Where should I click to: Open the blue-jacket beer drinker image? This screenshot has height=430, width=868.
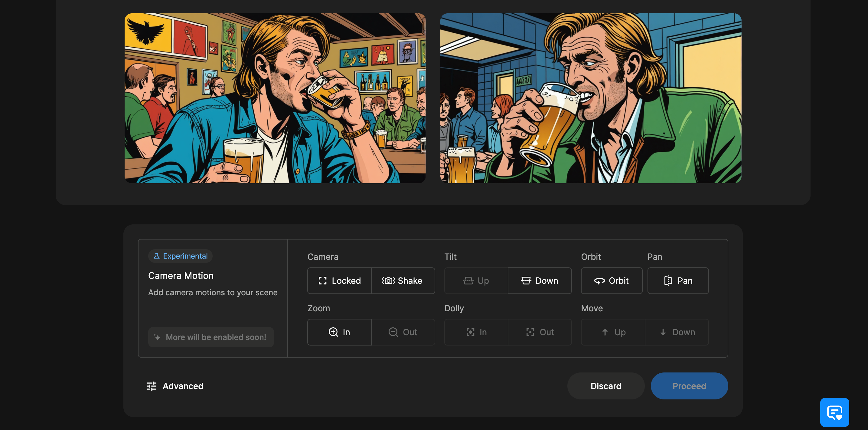(x=275, y=98)
